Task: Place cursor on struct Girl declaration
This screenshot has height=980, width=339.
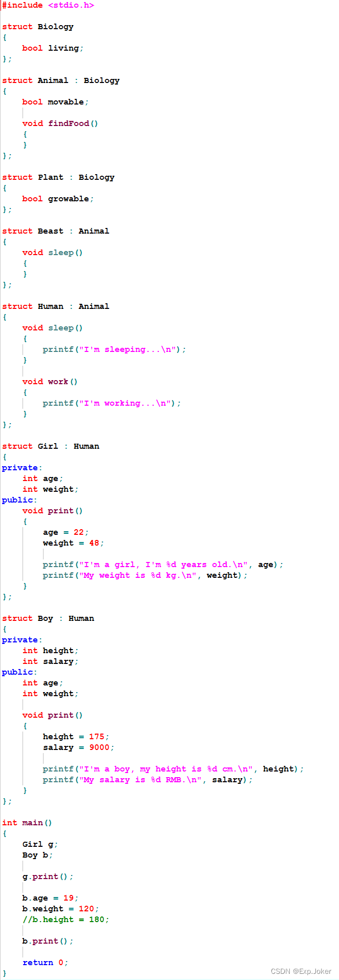Action: 51,446
